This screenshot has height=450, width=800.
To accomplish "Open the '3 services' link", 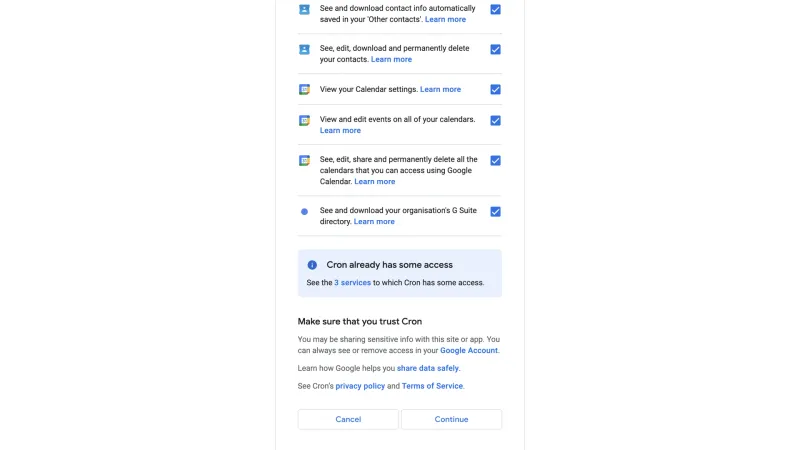I will [x=353, y=283].
